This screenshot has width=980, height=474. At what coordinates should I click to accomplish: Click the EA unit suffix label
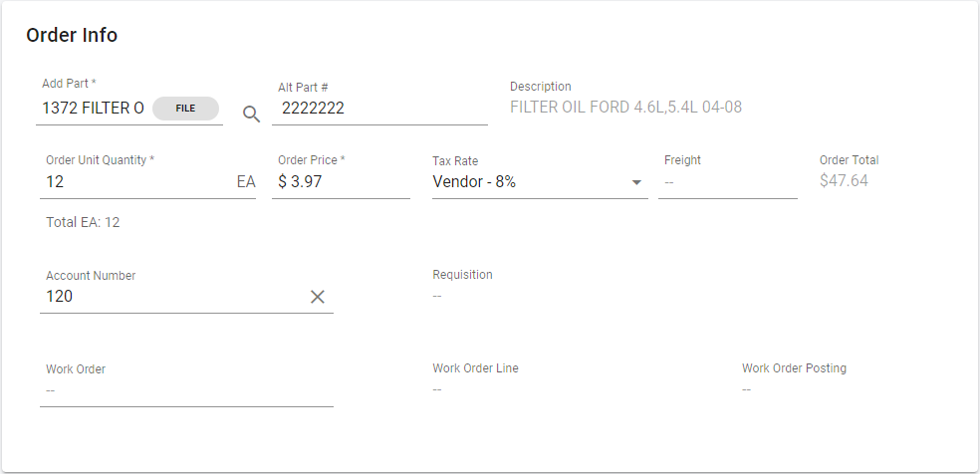(246, 182)
